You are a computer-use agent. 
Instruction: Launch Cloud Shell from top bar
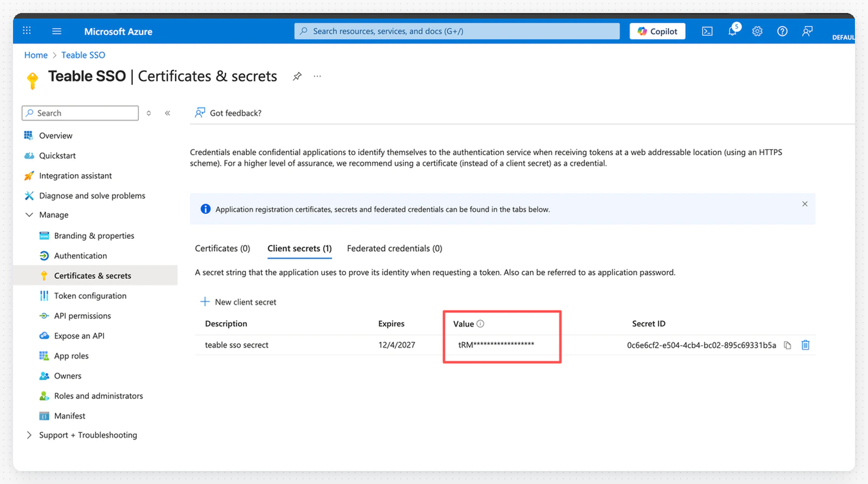tap(707, 31)
